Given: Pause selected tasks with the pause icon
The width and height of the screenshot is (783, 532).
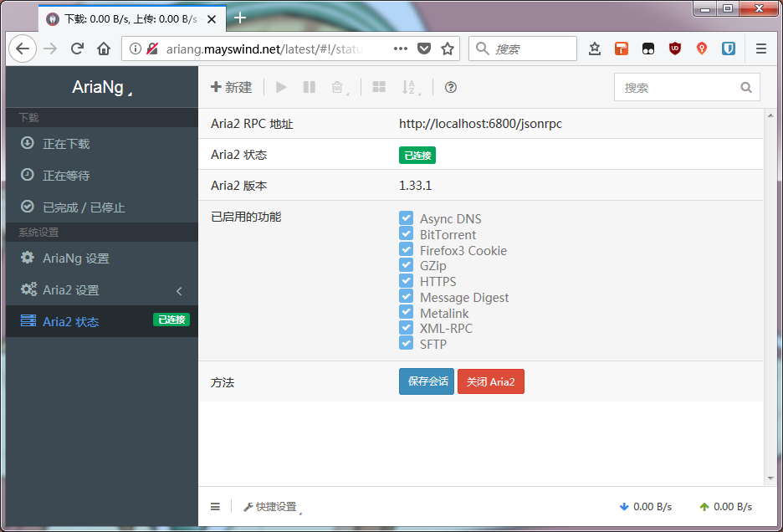Looking at the screenshot, I should pyautogui.click(x=310, y=88).
